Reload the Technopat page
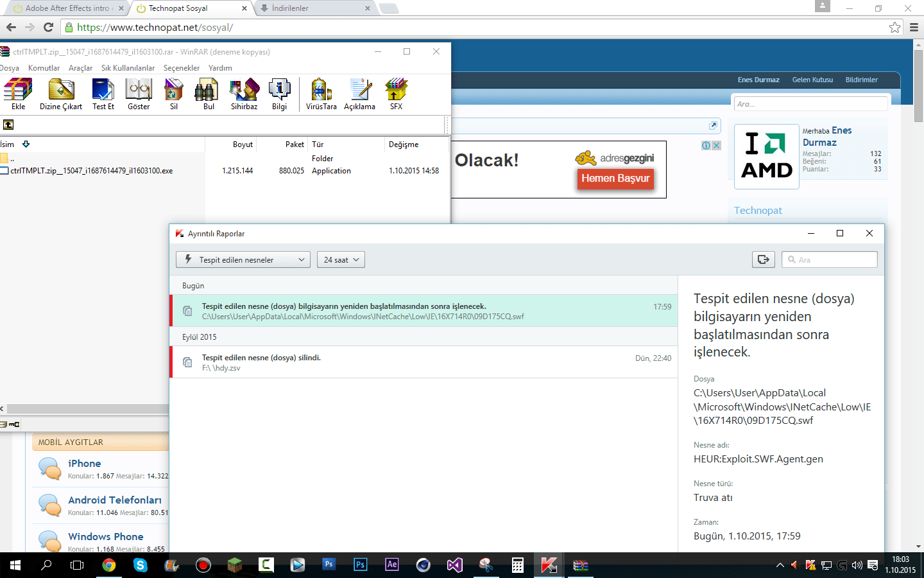The height and width of the screenshot is (578, 924). (x=48, y=27)
